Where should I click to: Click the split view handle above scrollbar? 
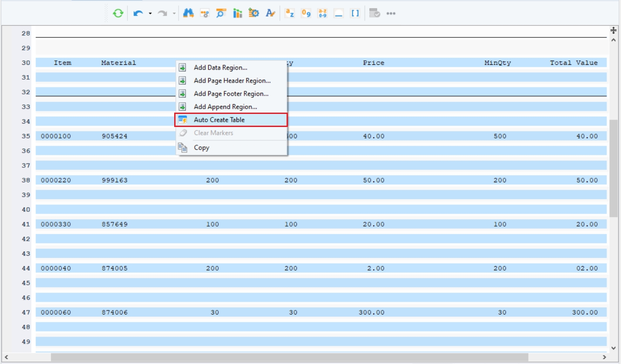coord(614,30)
